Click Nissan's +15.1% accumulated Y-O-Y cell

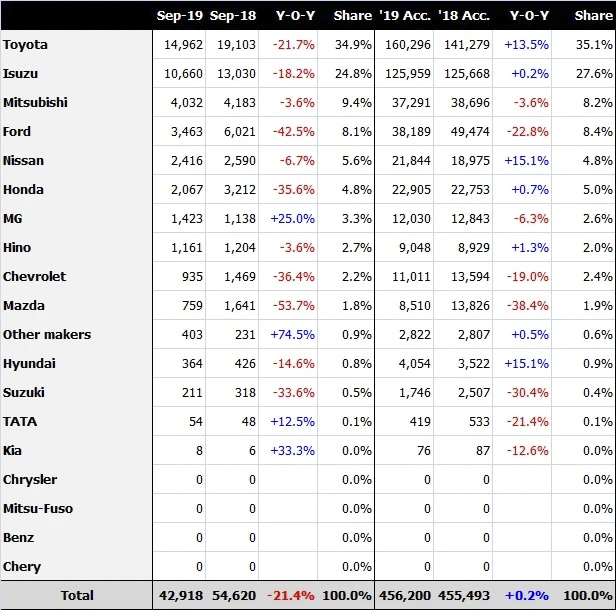[x=526, y=161]
